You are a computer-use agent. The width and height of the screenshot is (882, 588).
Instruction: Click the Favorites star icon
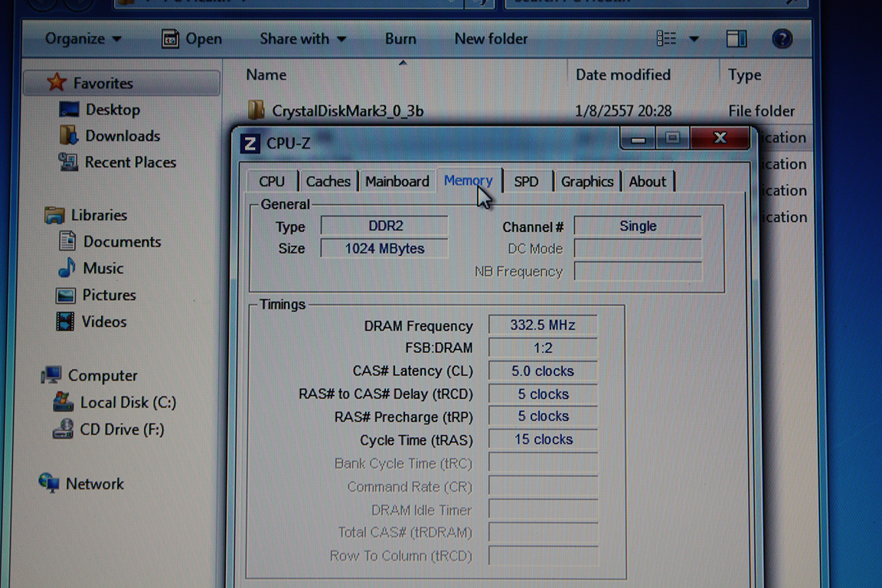(x=56, y=83)
